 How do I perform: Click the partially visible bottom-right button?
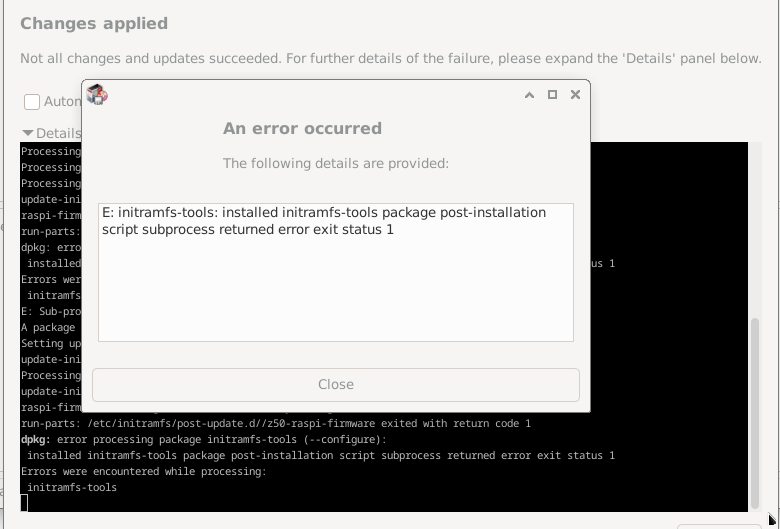[718, 525]
